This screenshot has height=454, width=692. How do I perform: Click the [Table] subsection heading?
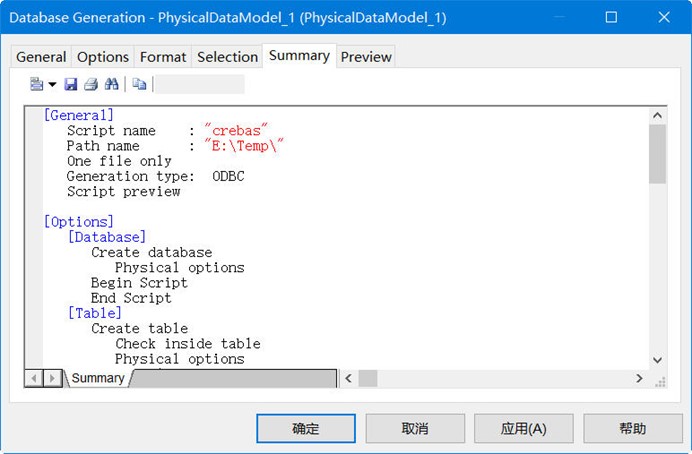point(94,313)
